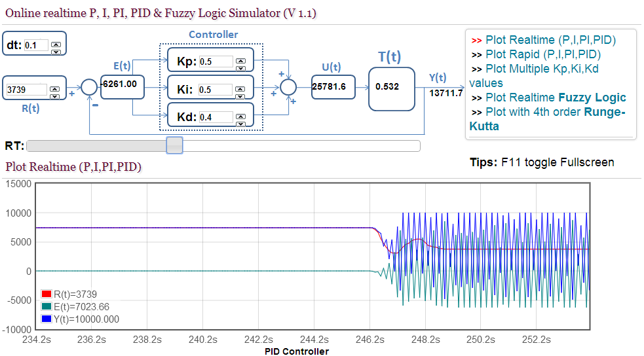644x356 pixels.
Task: Click the RT slider handle
Action: pyautogui.click(x=174, y=145)
